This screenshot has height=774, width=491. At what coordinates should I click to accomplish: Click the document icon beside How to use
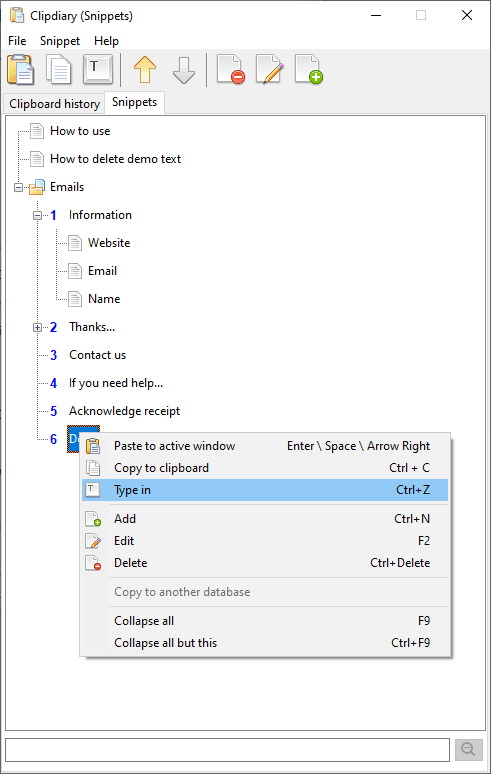coord(37,131)
